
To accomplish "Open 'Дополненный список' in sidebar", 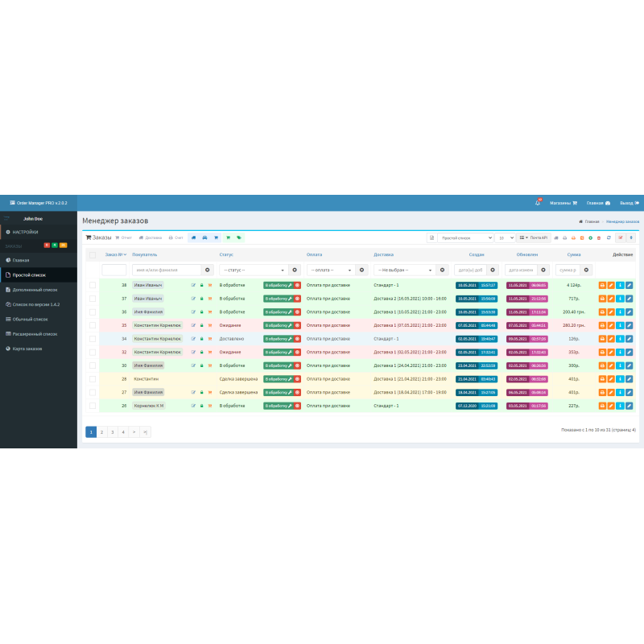I will [x=39, y=290].
